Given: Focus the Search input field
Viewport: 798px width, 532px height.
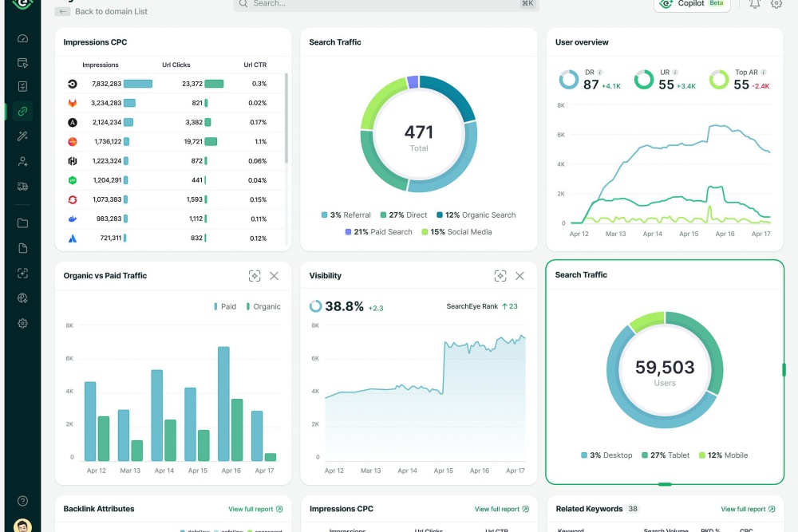Looking at the screenshot, I should (x=386, y=4).
